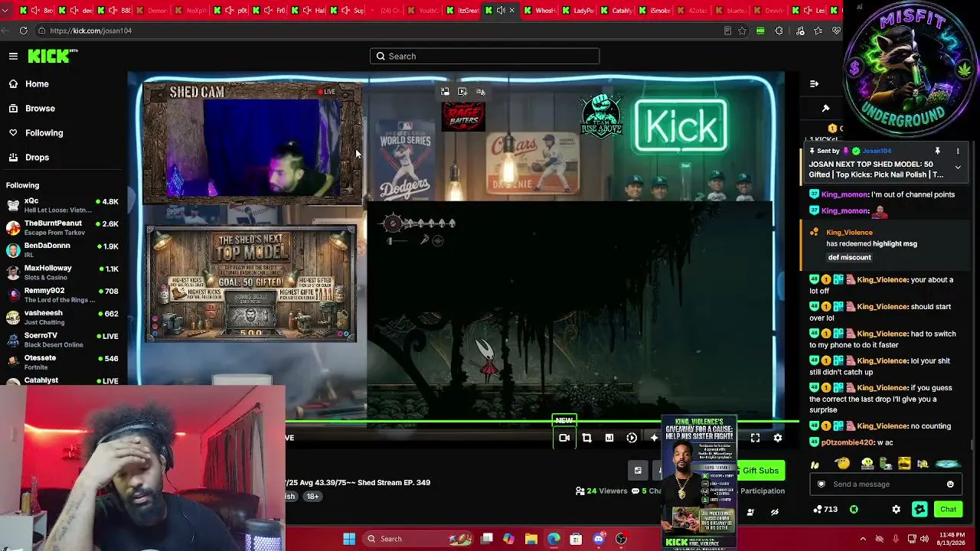
Task: Open the emoji picker in chat input
Action: tap(950, 484)
